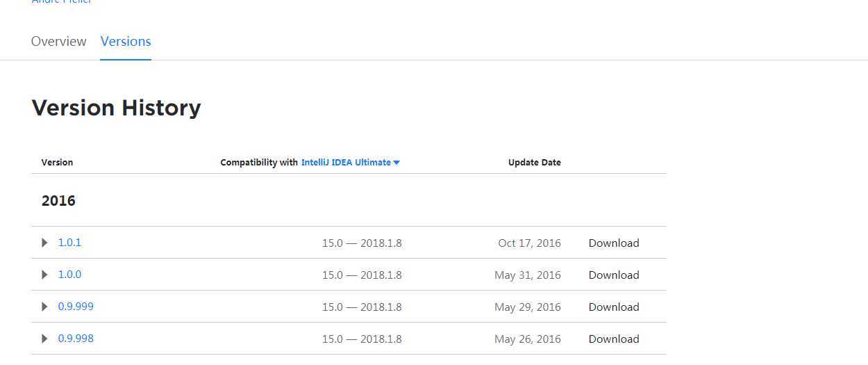Open the 0.9.999 version link
Screen dimensions: 868x365
click(76, 307)
